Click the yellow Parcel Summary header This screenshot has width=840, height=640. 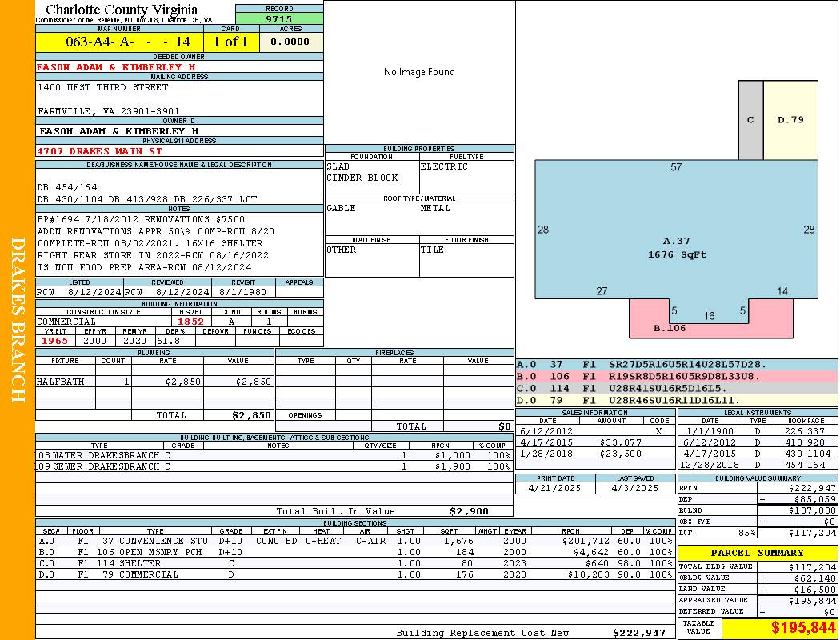tap(757, 553)
